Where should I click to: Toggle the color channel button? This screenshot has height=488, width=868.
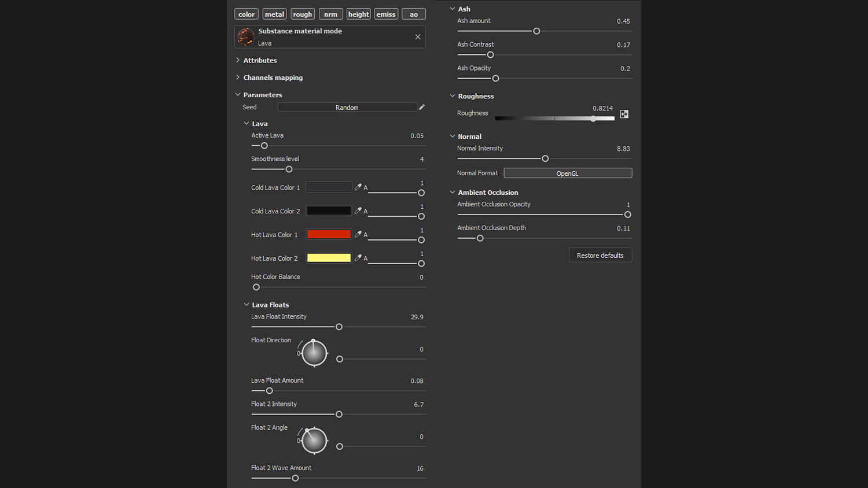click(x=247, y=14)
